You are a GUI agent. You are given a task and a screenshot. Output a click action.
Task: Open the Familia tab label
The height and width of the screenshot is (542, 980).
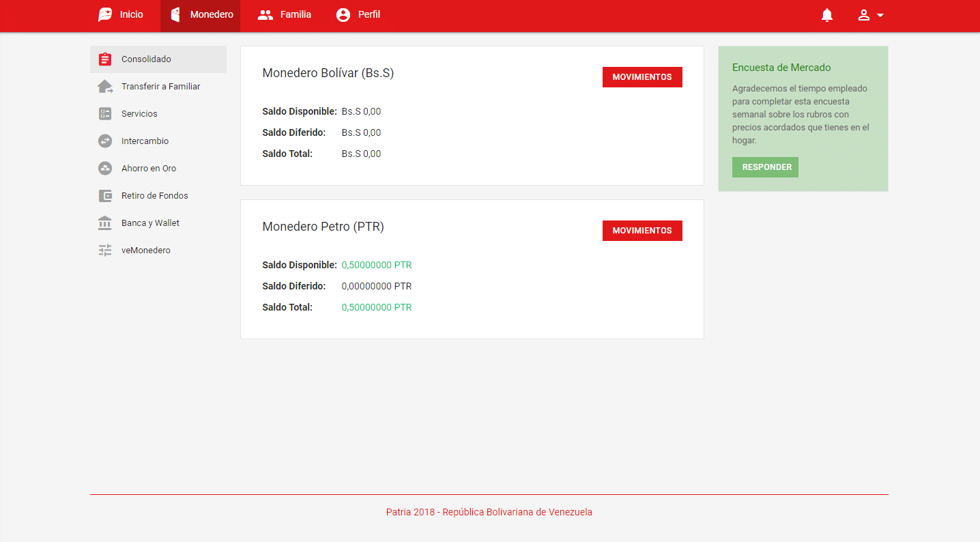pyautogui.click(x=296, y=14)
